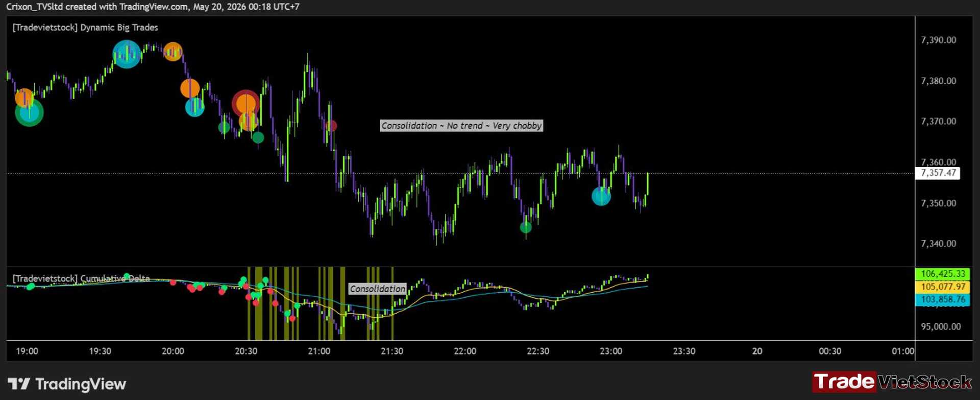Viewport: 980px width, 400px height.
Task: Click the 7,350.00 price axis label
Action: [938, 203]
